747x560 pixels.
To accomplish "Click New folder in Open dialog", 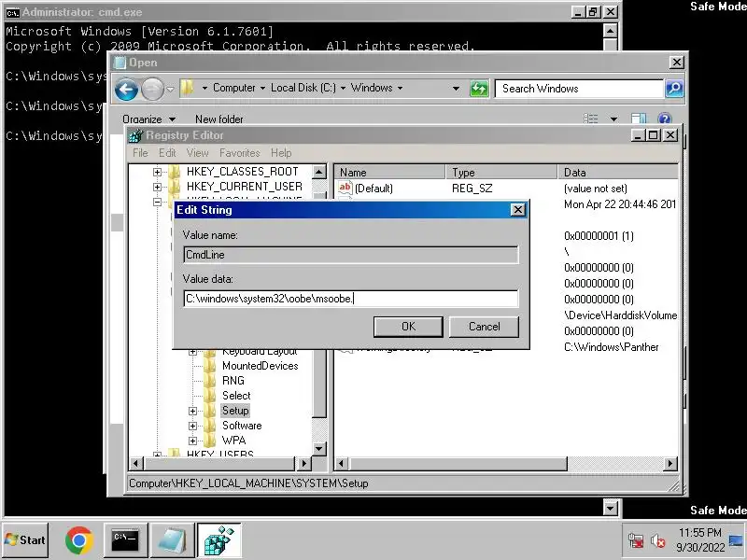I will pyautogui.click(x=219, y=119).
